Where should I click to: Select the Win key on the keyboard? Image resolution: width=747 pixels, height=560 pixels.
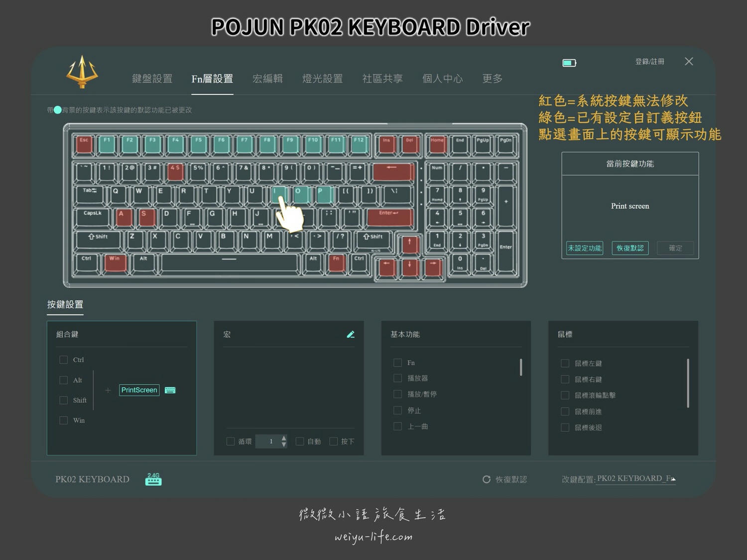115,263
